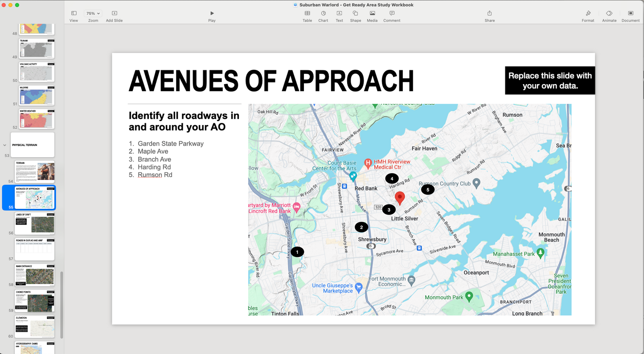Screen dimensions: 644x354
Task: Click the 'Replace this slide' black box
Action: 550,81
